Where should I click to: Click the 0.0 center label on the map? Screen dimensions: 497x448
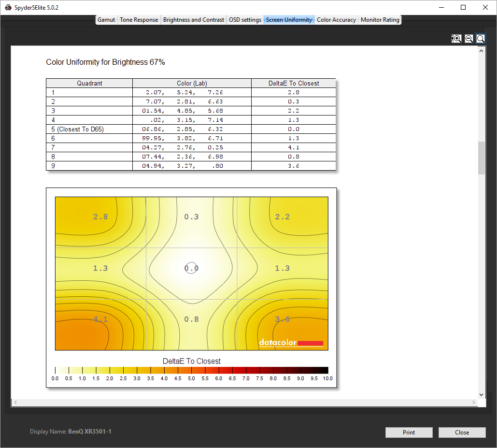191,268
